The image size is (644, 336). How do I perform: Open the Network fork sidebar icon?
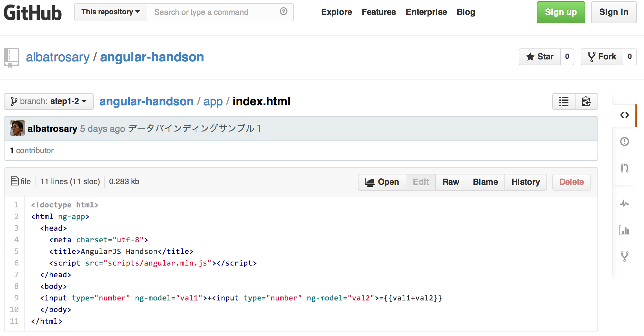(625, 257)
